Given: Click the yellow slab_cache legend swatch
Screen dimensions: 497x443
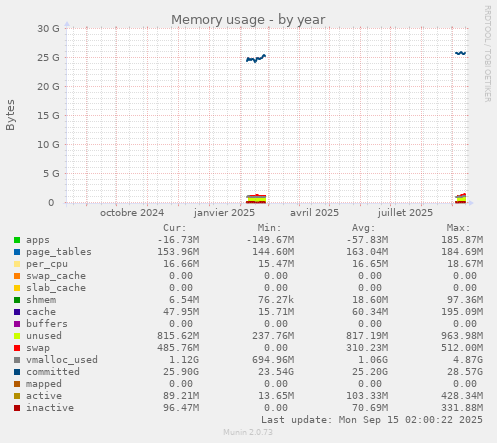Looking at the screenshot, I should point(17,288).
